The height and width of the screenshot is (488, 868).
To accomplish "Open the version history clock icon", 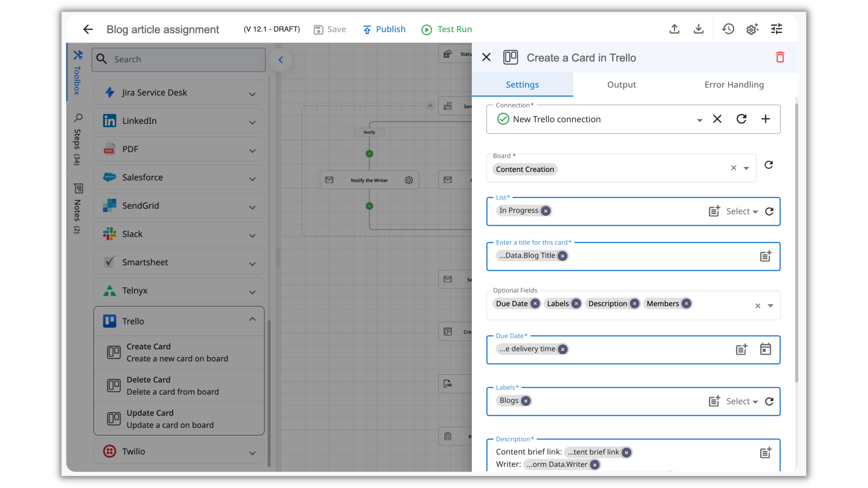I will pyautogui.click(x=728, y=29).
